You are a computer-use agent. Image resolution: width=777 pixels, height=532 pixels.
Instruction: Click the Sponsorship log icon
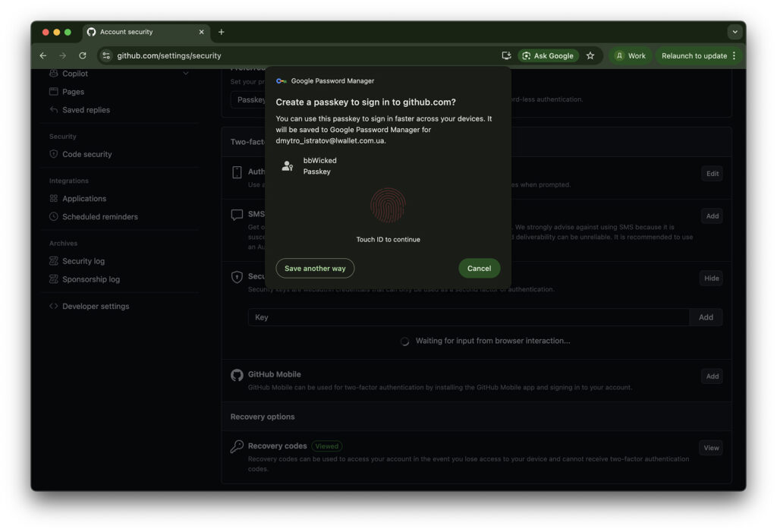(x=54, y=279)
